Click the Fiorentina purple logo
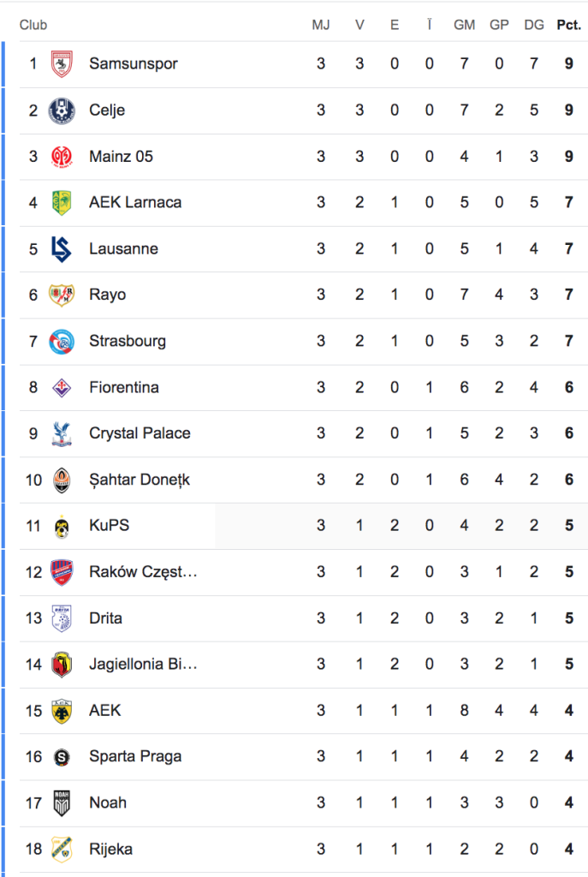Viewport: 588px width, 877px height. click(x=62, y=387)
